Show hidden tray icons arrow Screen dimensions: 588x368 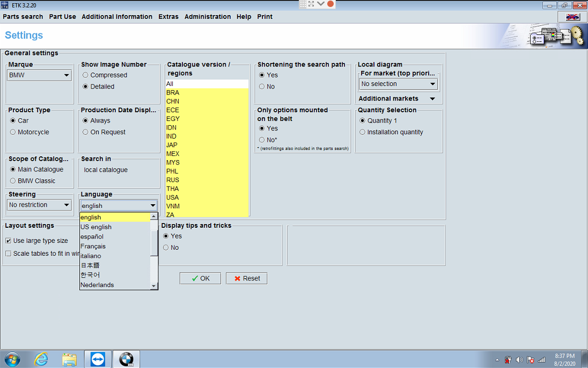click(497, 360)
